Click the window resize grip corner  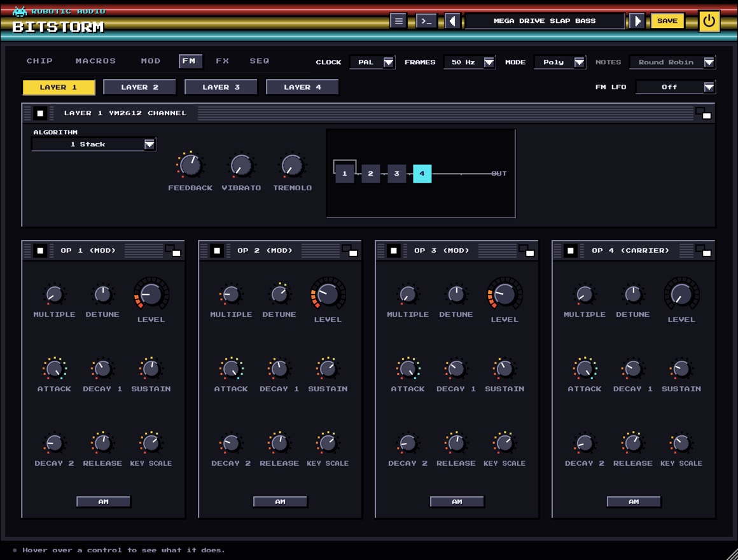click(732, 554)
